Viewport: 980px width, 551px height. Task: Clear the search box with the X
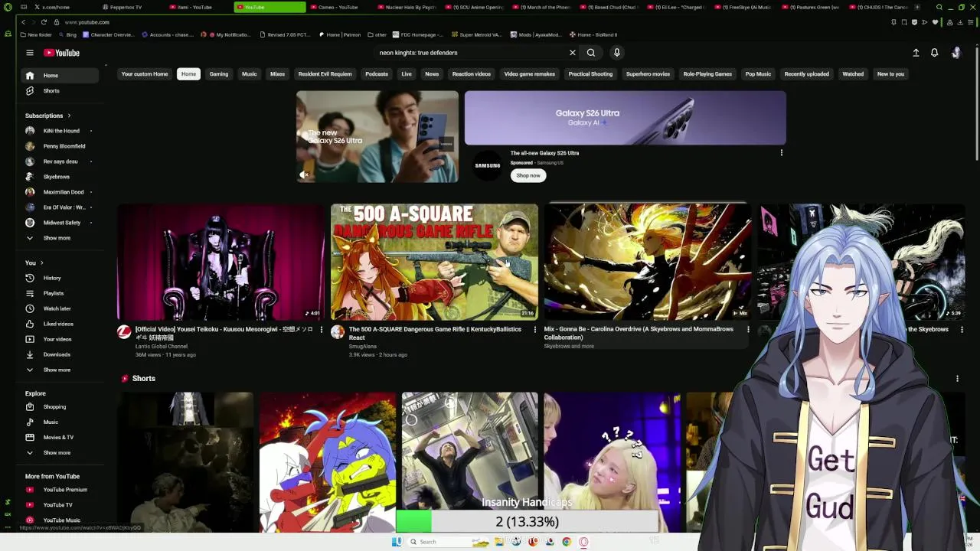click(x=572, y=53)
